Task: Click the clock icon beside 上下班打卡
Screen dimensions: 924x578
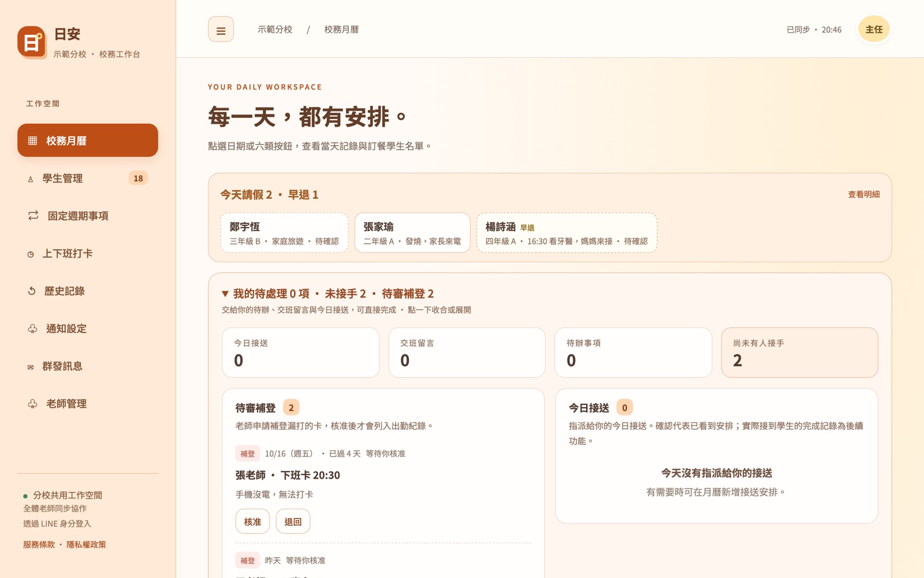Action: pos(31,254)
